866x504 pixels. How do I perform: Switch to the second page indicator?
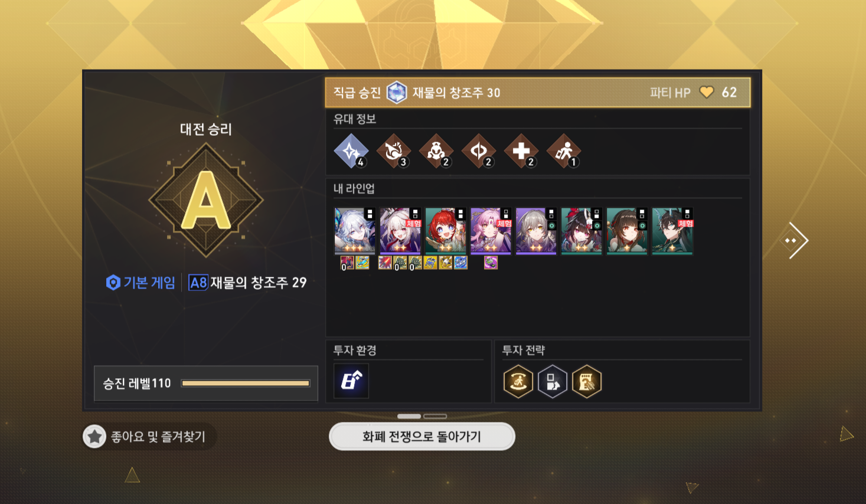[435, 416]
